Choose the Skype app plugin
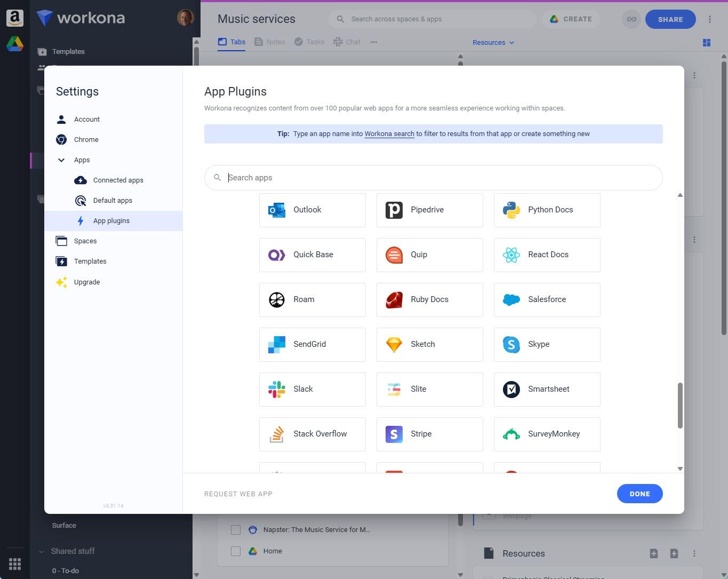The height and width of the screenshot is (579, 728). pos(547,344)
